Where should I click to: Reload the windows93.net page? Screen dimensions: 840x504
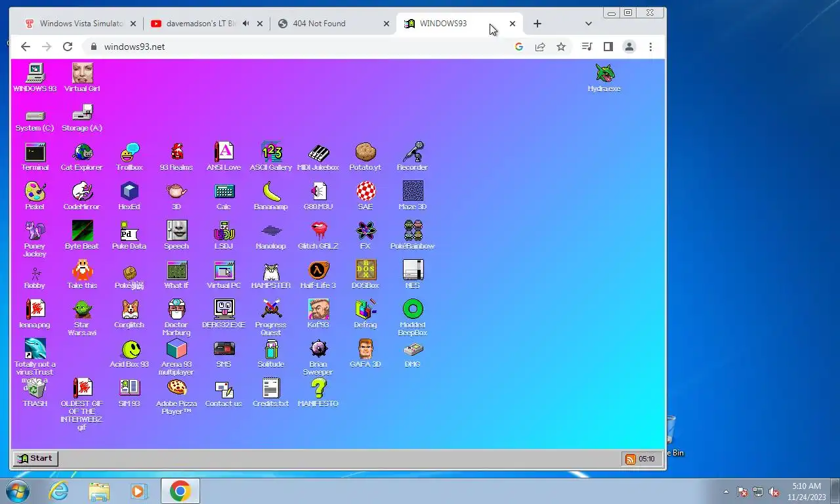click(x=67, y=47)
